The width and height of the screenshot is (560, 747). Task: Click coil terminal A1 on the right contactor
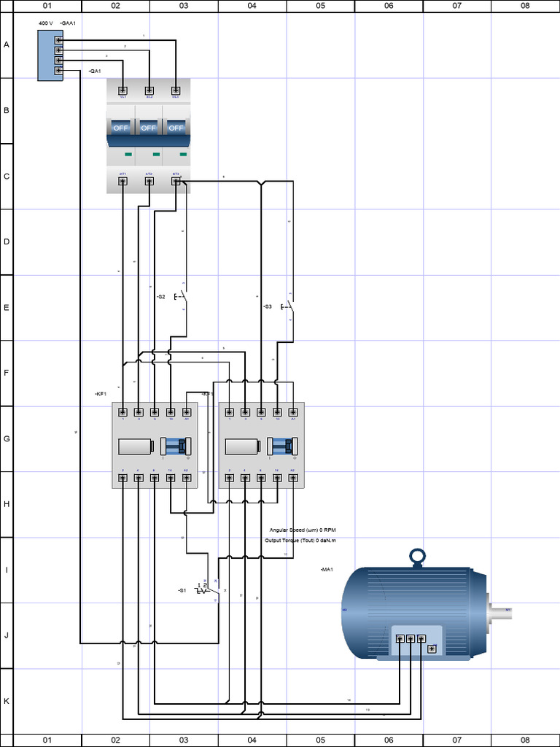(293, 412)
